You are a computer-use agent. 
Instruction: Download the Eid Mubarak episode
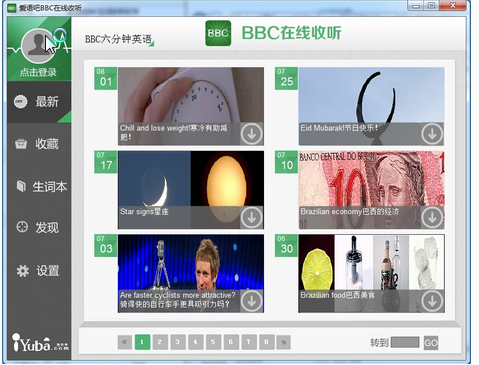(x=432, y=134)
